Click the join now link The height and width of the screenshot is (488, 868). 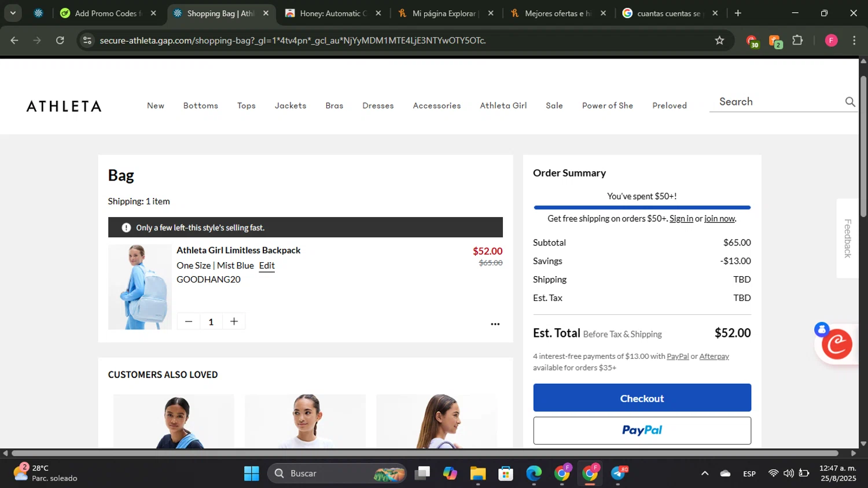719,219
